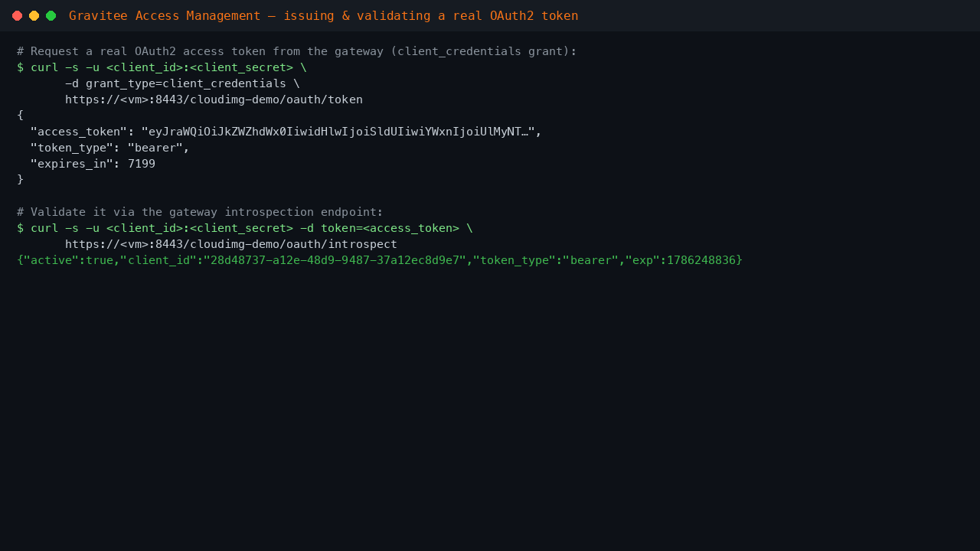Click the "expires_in": 7199 line
Screen dimensions: 980x551
(93, 164)
